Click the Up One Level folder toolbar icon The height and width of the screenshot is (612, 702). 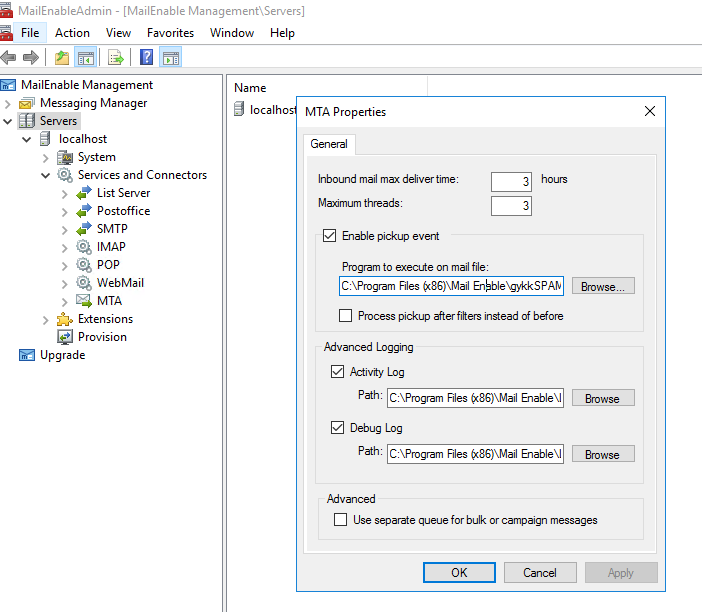(x=62, y=57)
